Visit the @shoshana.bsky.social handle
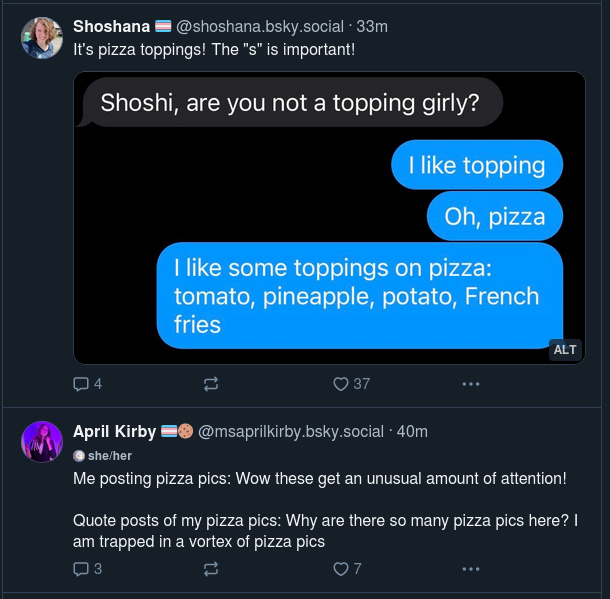Viewport: 610px width, 599px height. click(x=260, y=26)
